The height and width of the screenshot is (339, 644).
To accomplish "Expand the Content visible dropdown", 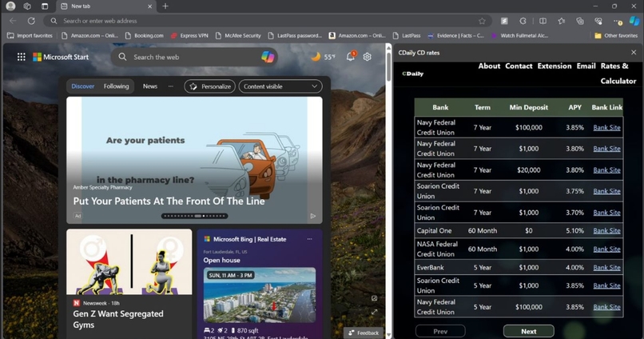I will (x=280, y=86).
